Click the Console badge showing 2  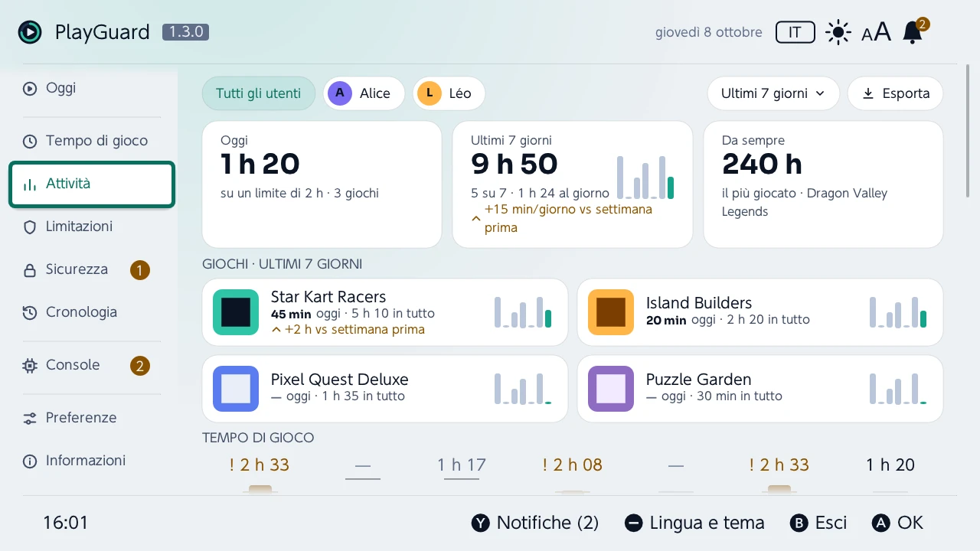click(139, 366)
